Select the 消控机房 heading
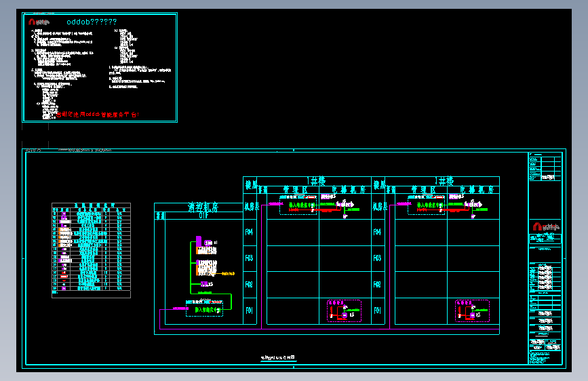588x381 pixels. pyautogui.click(x=203, y=207)
